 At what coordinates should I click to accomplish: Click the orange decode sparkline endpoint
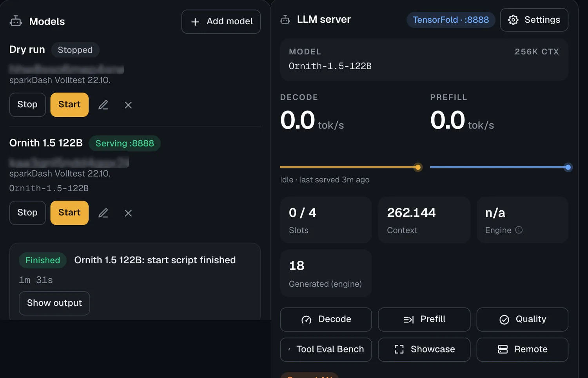[418, 167]
